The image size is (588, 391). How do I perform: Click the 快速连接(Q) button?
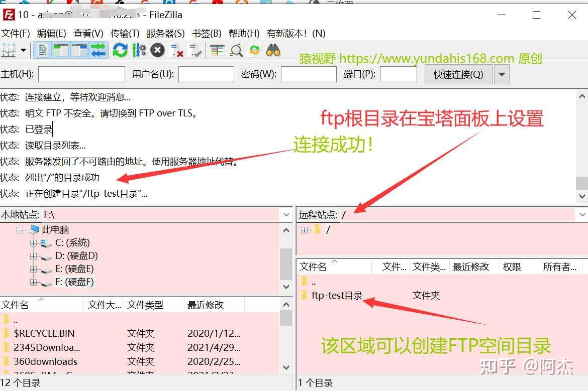[x=458, y=74]
